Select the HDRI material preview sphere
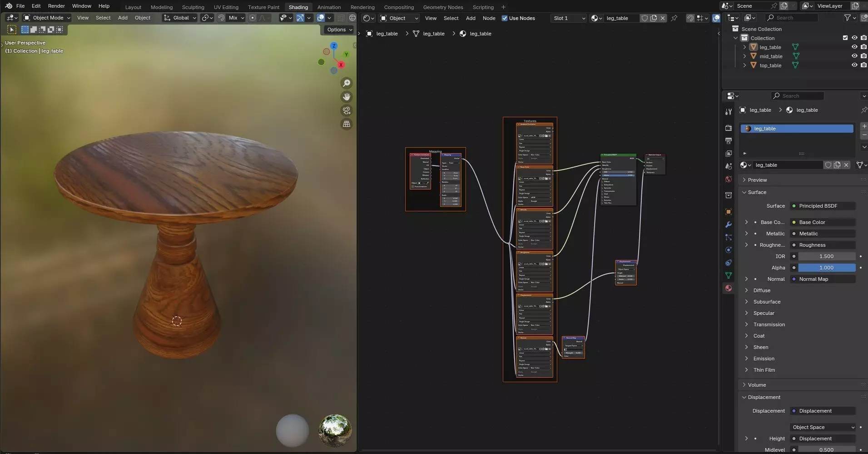 (335, 430)
